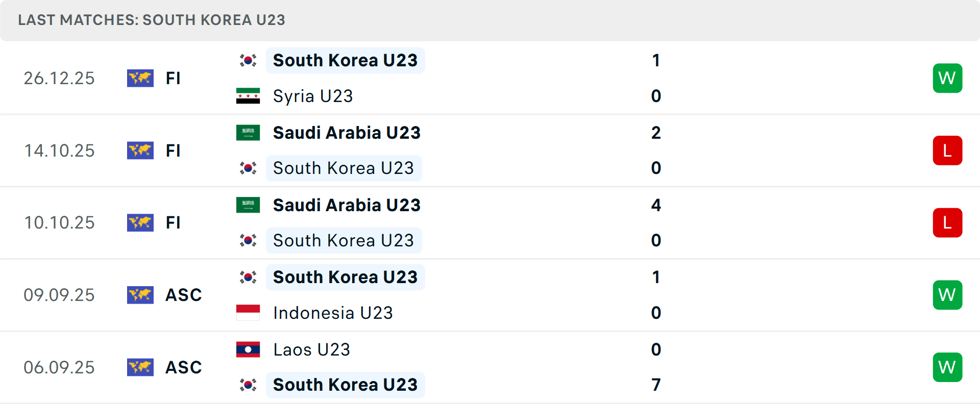Click the ASC label for 06.09.25 match

tap(184, 367)
